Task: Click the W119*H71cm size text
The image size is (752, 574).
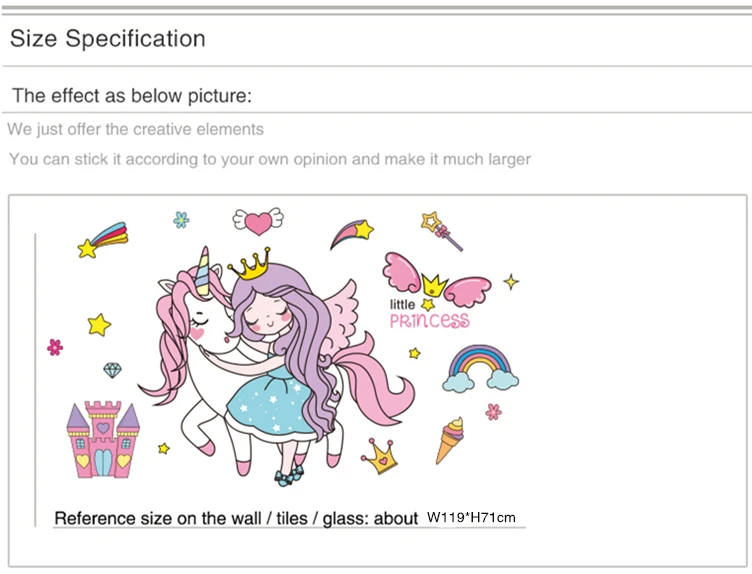Action: pos(471,517)
